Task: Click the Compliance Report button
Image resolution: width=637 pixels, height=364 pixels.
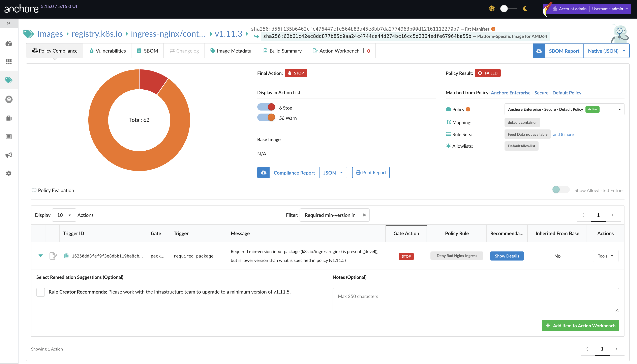Action: tap(294, 173)
